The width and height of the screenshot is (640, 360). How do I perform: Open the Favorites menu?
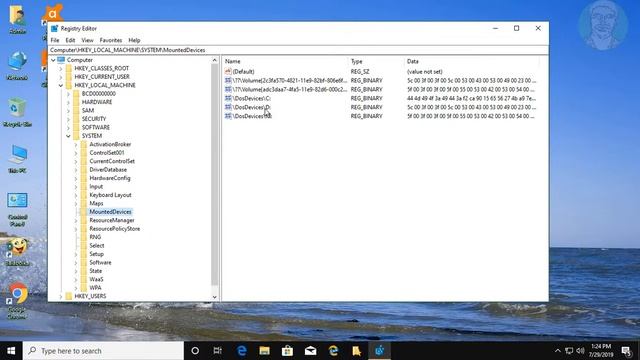click(x=111, y=40)
